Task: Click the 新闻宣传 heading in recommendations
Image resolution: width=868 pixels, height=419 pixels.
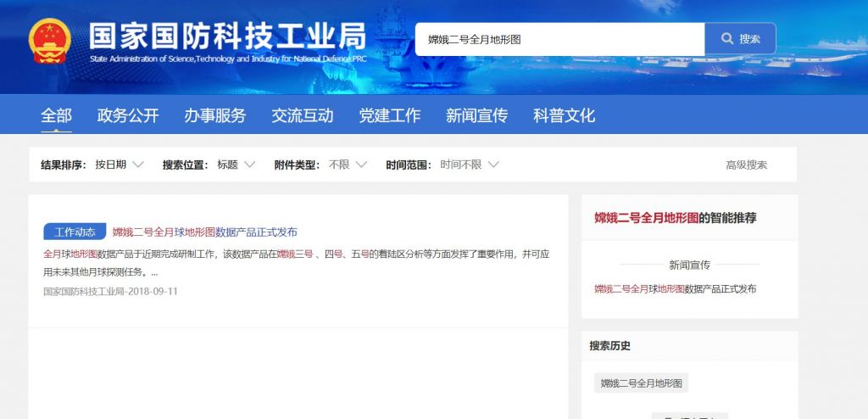Action: [x=689, y=265]
